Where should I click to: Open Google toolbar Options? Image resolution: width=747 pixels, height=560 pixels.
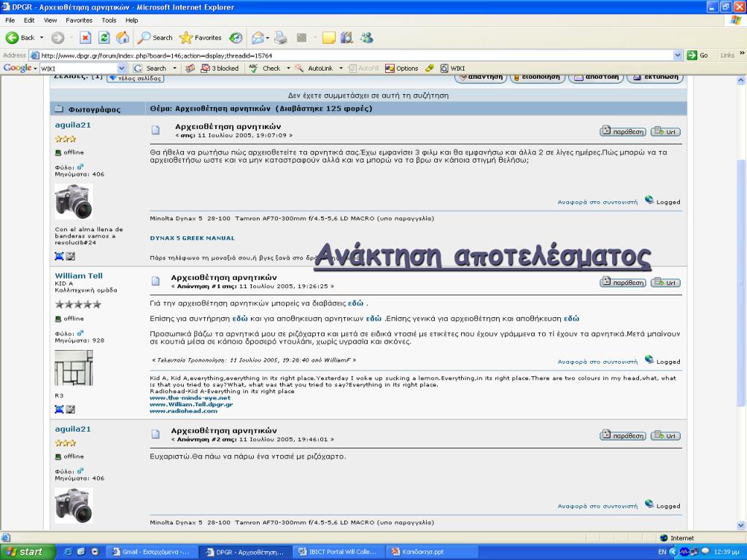click(402, 69)
